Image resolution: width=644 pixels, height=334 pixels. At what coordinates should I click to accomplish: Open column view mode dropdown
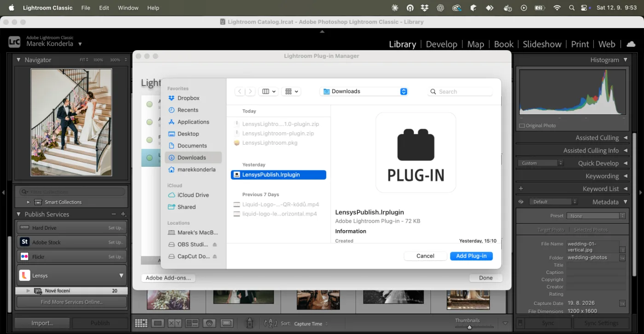tap(269, 91)
